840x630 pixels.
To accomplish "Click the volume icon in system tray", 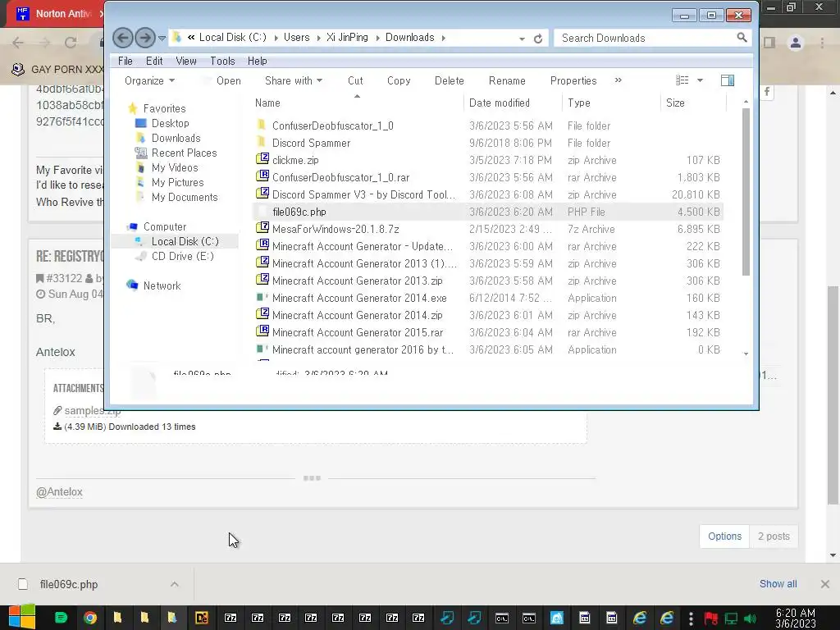I will tap(750, 619).
